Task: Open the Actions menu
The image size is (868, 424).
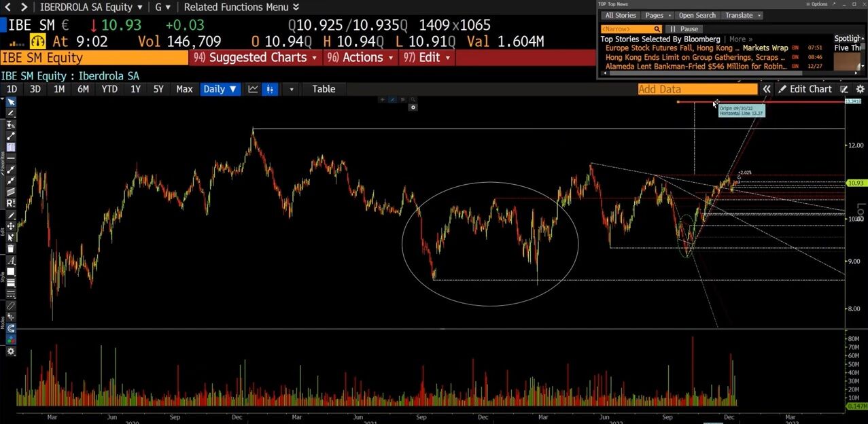Action: [360, 58]
